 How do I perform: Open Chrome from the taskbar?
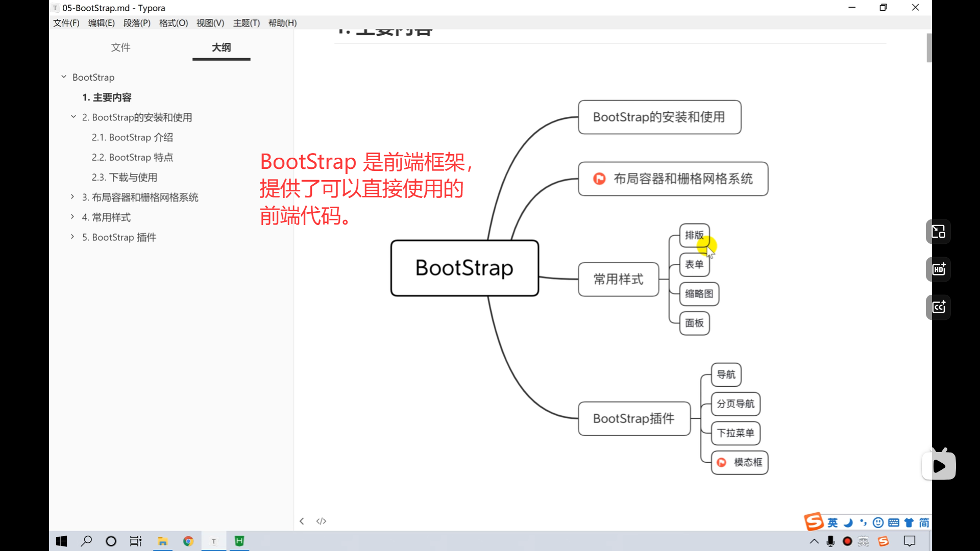point(188,541)
